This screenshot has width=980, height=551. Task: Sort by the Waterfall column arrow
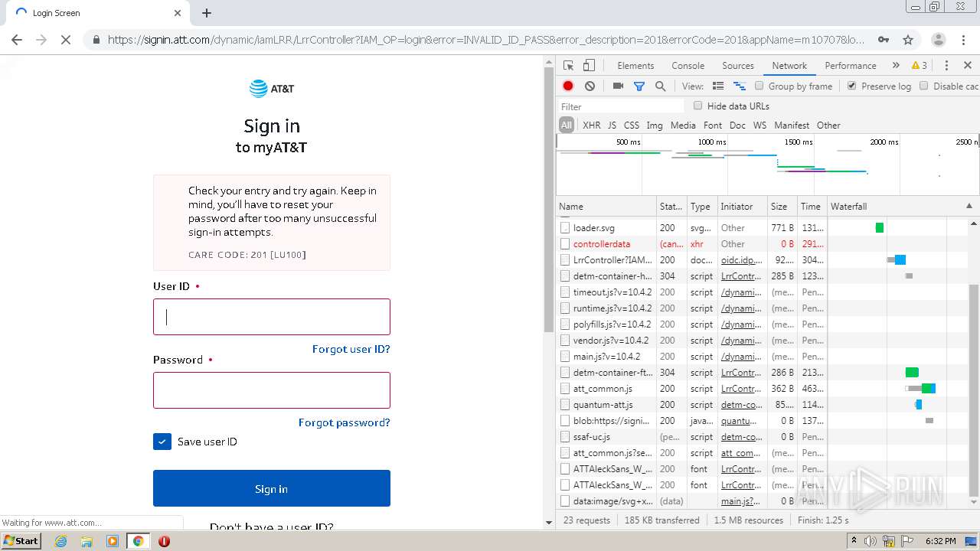pyautogui.click(x=969, y=206)
